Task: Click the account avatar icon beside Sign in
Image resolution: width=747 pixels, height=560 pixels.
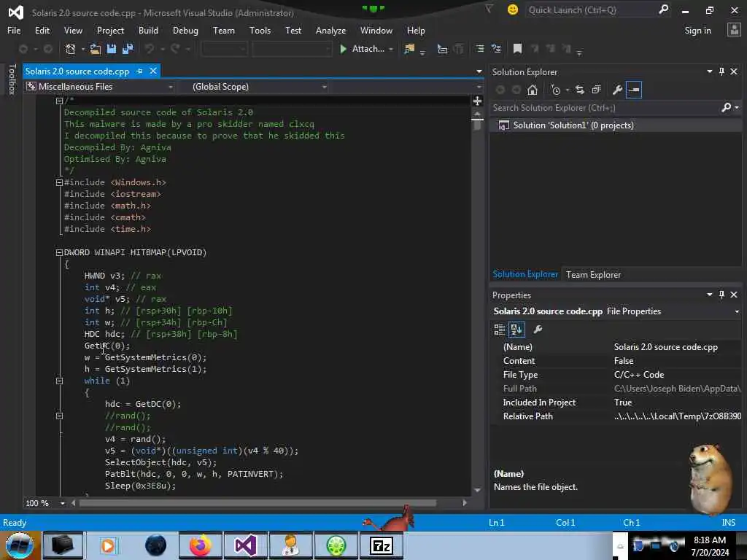Action: pos(734,30)
